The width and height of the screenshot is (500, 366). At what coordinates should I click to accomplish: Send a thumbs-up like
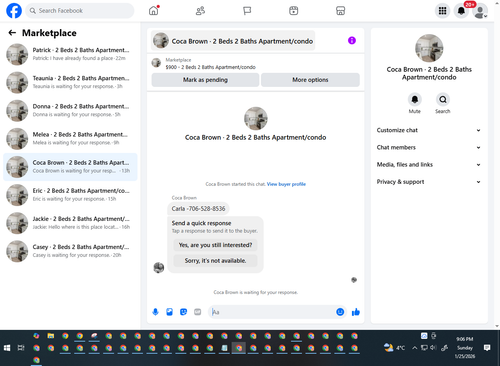(356, 312)
